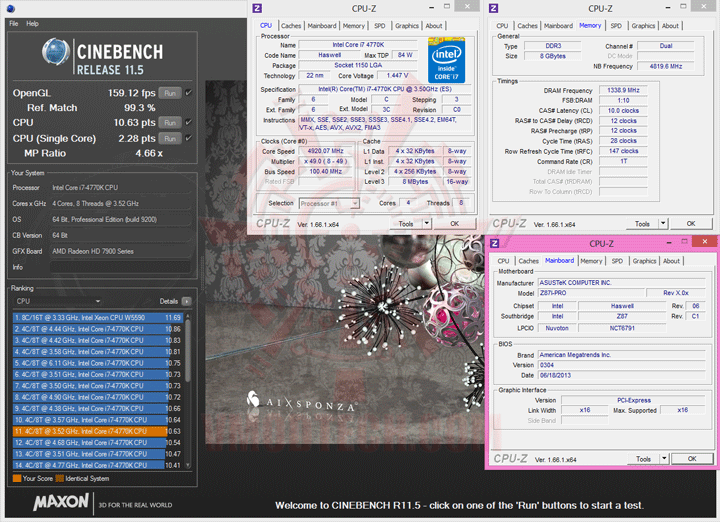Open the Help menu in Cinebench
The width and height of the screenshot is (720, 522).
[x=32, y=23]
